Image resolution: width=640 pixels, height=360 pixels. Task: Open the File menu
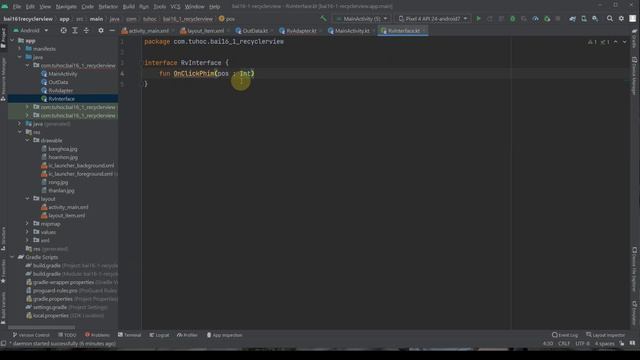(17, 7)
